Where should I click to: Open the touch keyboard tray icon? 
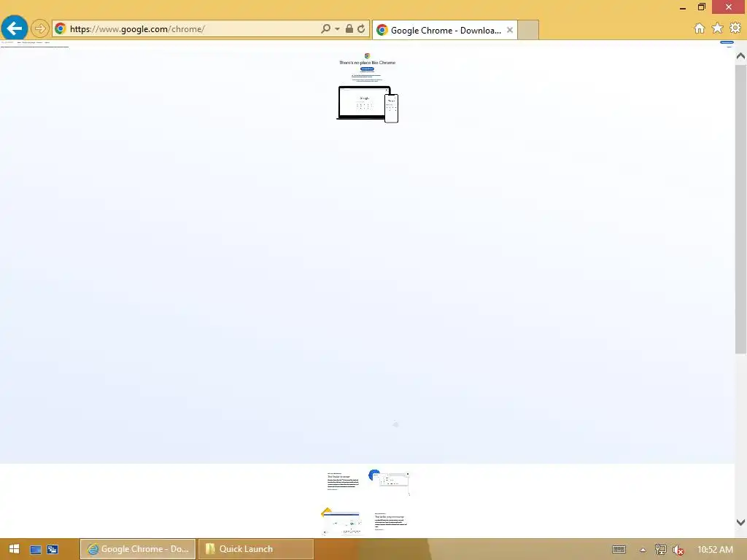pos(619,550)
